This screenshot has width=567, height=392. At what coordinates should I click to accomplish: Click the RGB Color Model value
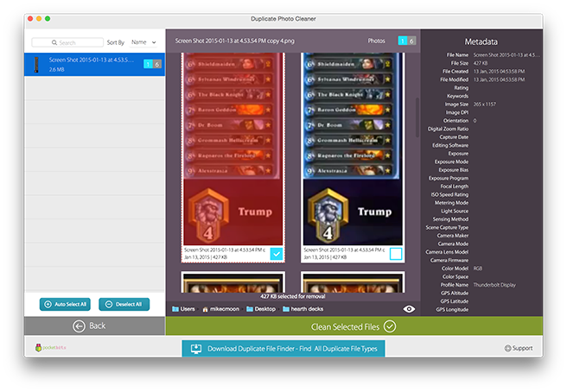click(x=478, y=269)
